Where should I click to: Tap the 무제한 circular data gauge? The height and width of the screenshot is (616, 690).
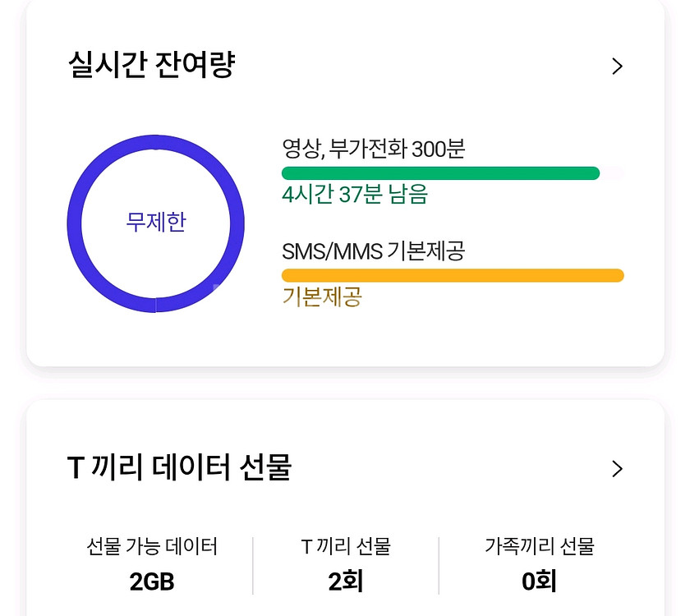154,222
